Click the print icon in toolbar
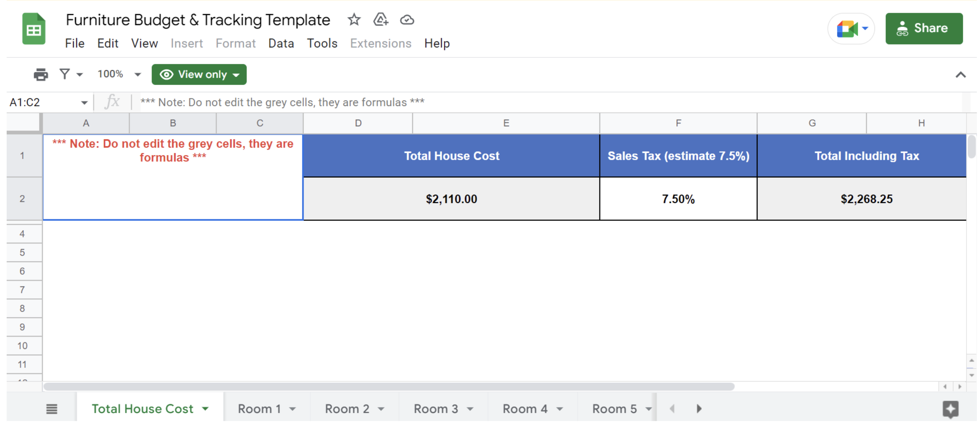 40,74
